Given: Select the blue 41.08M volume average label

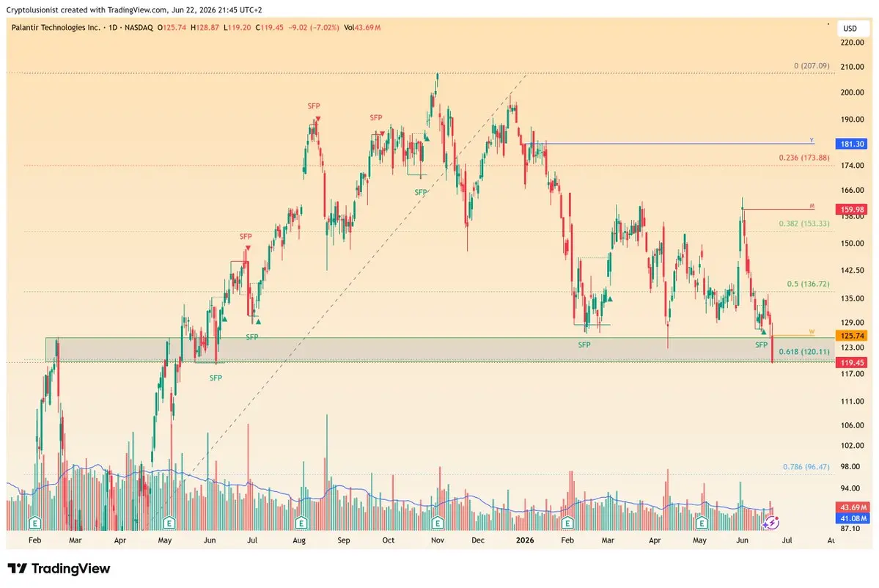Looking at the screenshot, I should tap(852, 518).
